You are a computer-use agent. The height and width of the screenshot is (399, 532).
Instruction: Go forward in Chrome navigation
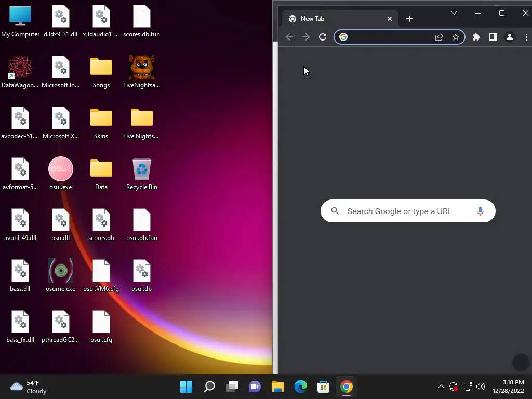pos(306,37)
